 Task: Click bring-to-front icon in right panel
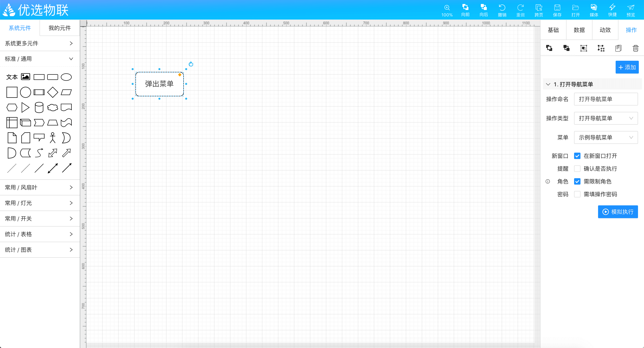tap(549, 48)
